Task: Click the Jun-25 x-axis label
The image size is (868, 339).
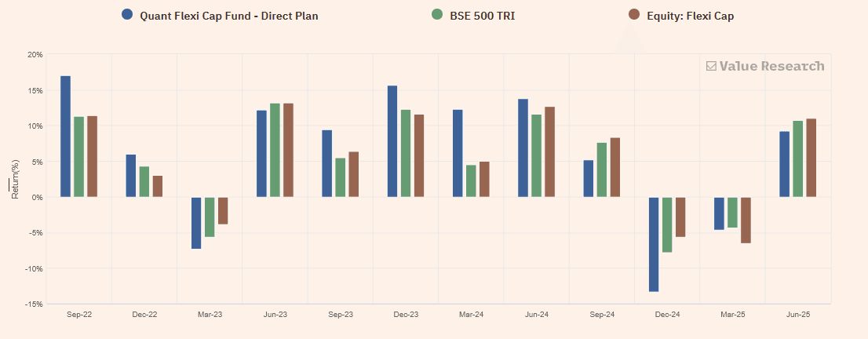Action: (x=797, y=314)
